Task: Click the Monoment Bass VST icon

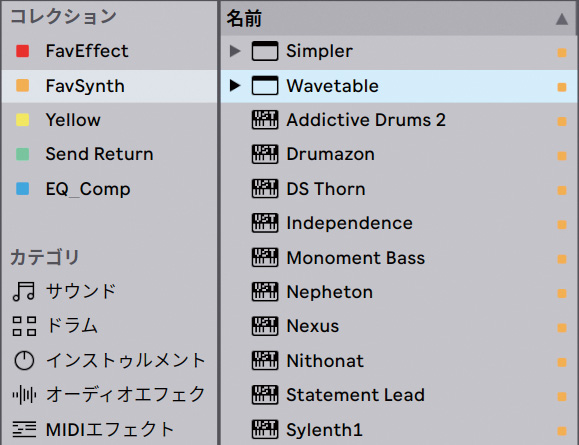Action: pos(265,257)
